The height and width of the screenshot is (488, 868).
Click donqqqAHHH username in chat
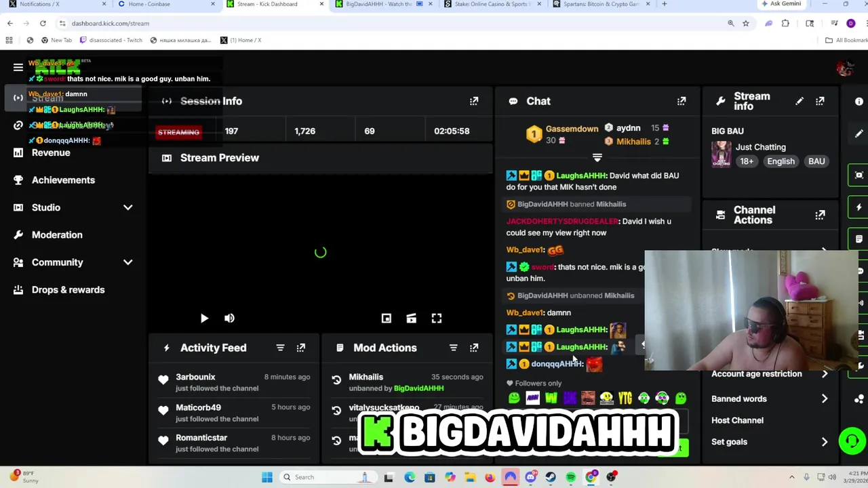tap(556, 364)
